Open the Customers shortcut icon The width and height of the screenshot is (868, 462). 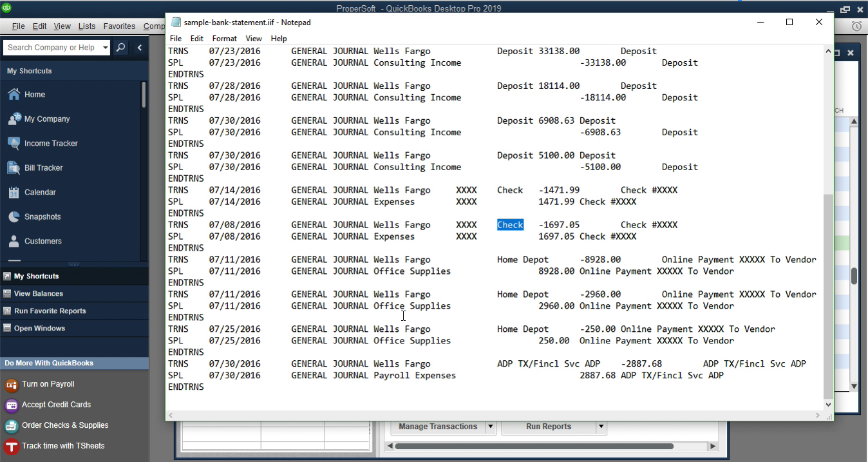(x=14, y=241)
